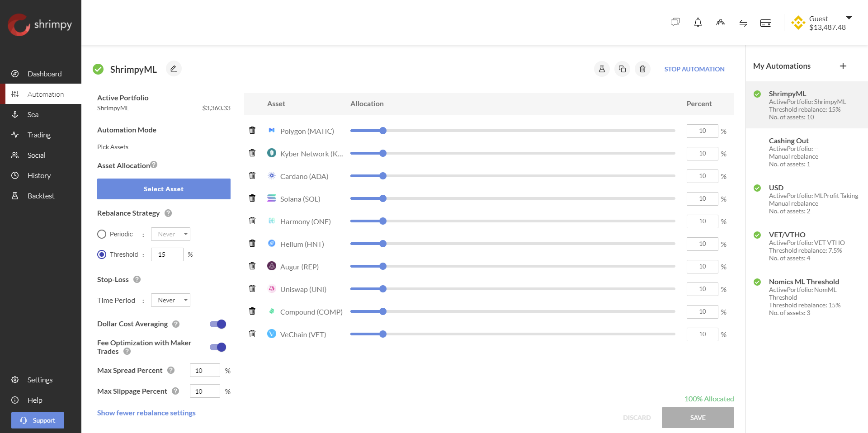Viewport: 868px width, 433px height.
Task: Click the backtest flask icon near Stop Automation
Action: pos(602,69)
